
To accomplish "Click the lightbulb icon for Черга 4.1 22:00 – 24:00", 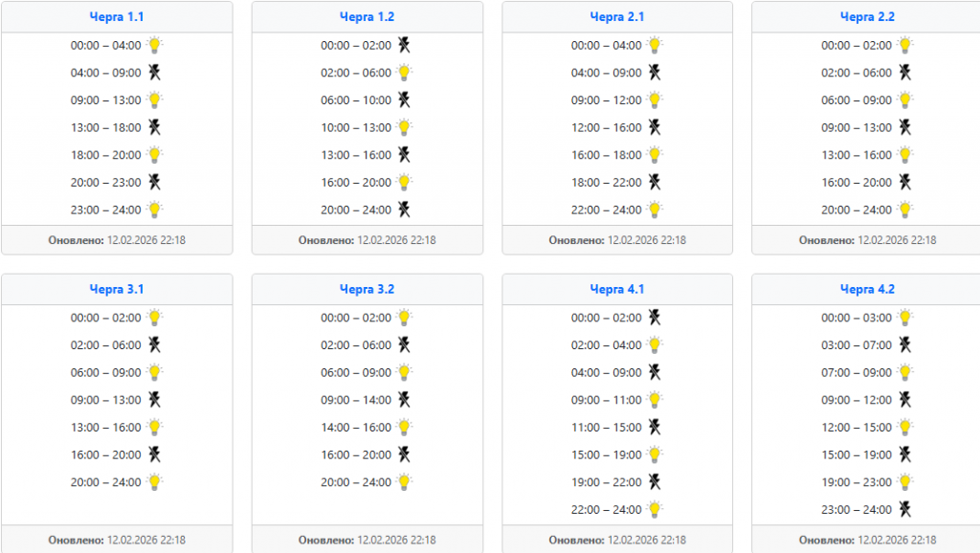I will [655, 510].
